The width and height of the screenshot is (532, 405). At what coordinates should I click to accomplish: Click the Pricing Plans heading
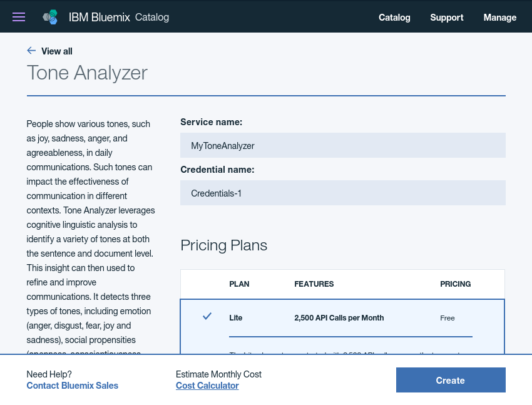pos(223,245)
